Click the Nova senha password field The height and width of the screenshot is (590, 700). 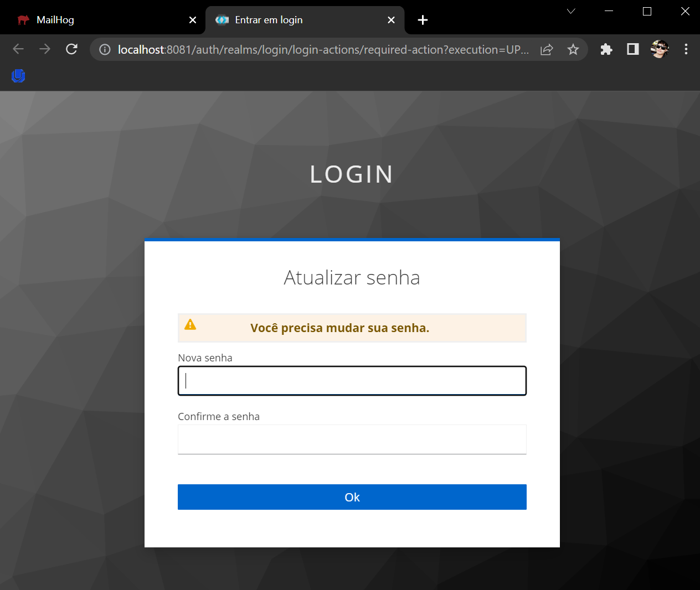point(352,381)
